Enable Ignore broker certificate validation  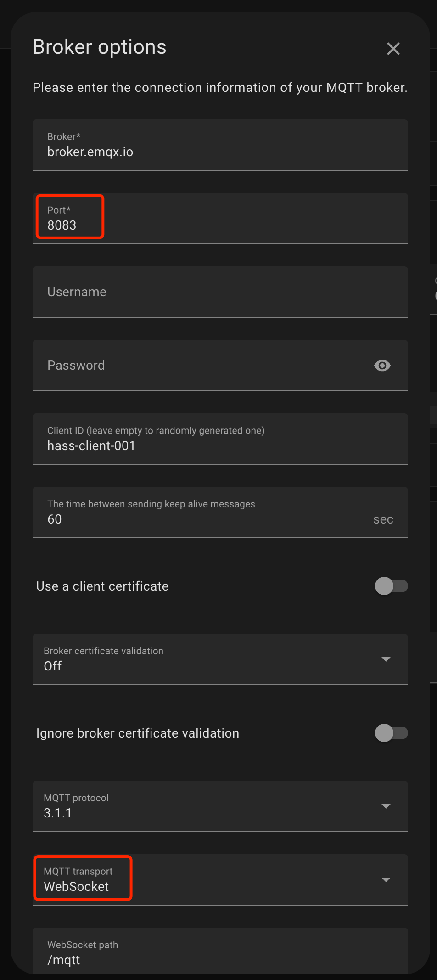click(392, 733)
